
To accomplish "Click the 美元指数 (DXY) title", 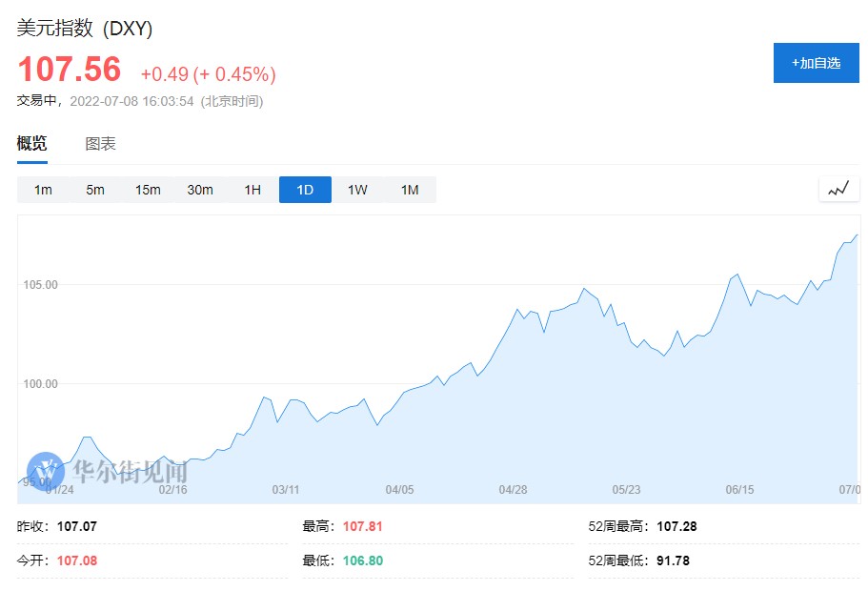I will click(85, 29).
